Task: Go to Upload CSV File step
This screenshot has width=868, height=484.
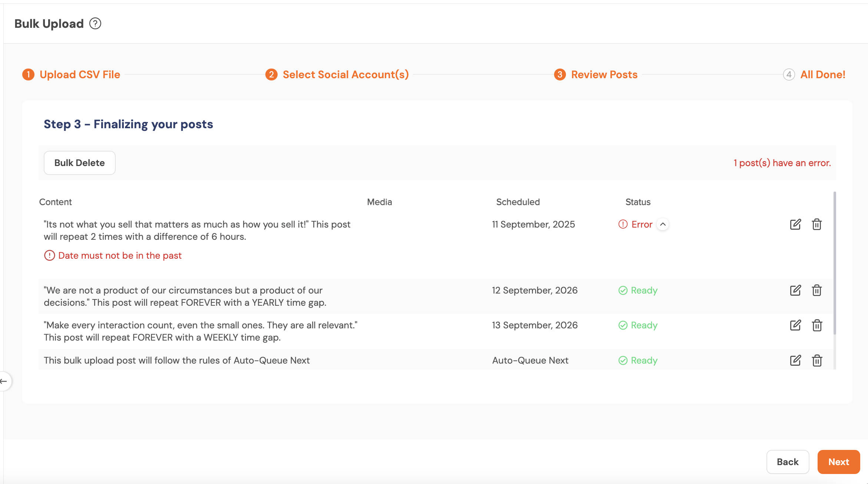Action: tap(80, 74)
